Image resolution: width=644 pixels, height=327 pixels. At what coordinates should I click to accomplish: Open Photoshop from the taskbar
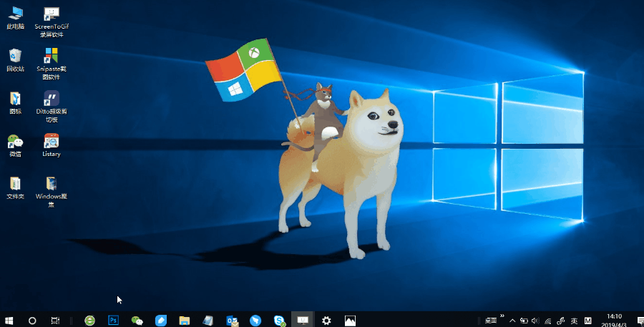tap(113, 321)
